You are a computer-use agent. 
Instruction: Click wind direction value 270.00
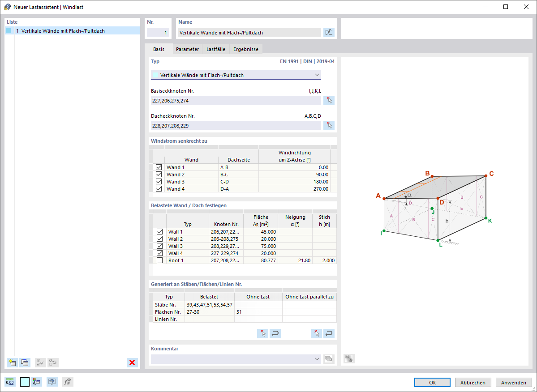[295, 189]
